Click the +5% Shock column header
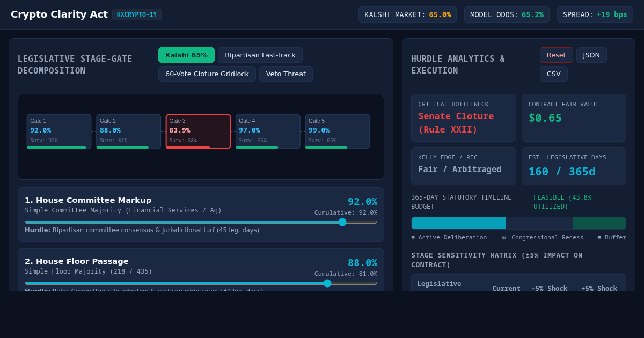 point(599,288)
